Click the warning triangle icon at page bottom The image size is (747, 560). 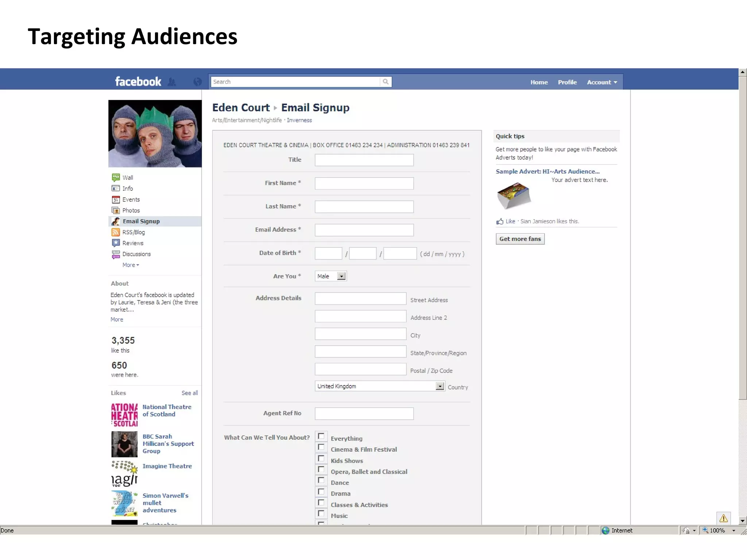coord(724,518)
